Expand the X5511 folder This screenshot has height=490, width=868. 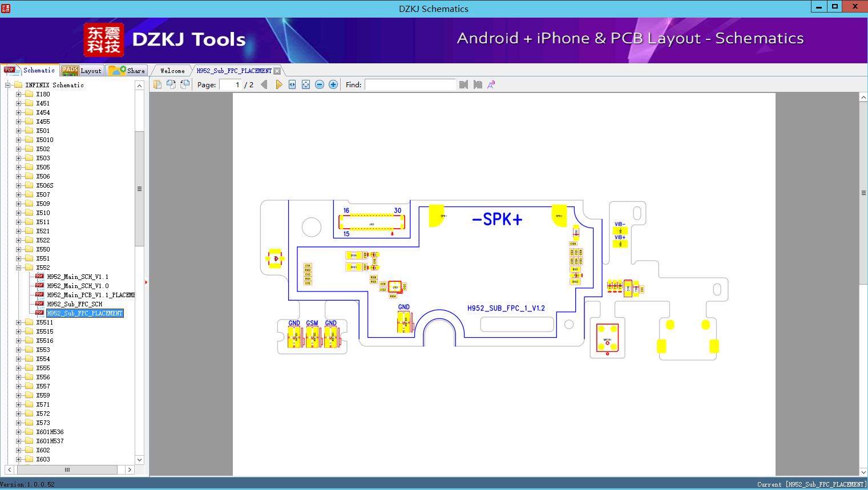click(19, 322)
